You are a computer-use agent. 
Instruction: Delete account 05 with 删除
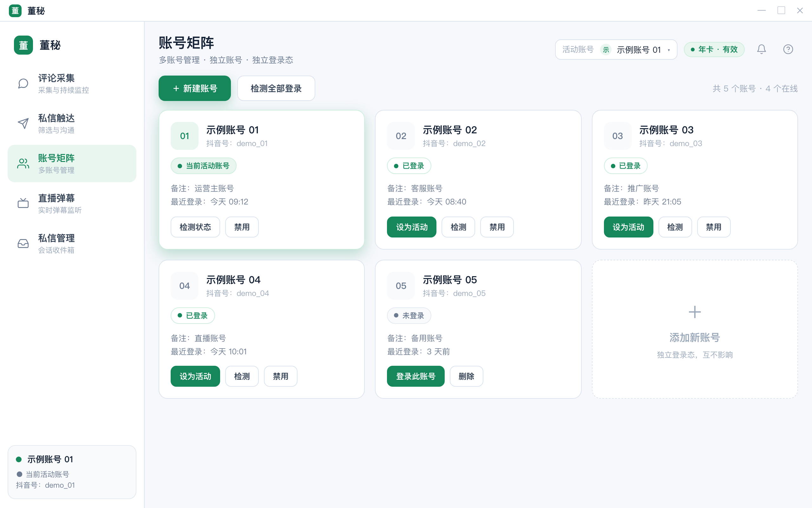pos(466,376)
